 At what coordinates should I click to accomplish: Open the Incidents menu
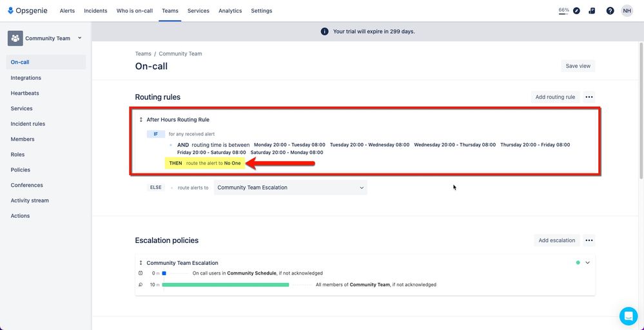(x=95, y=11)
